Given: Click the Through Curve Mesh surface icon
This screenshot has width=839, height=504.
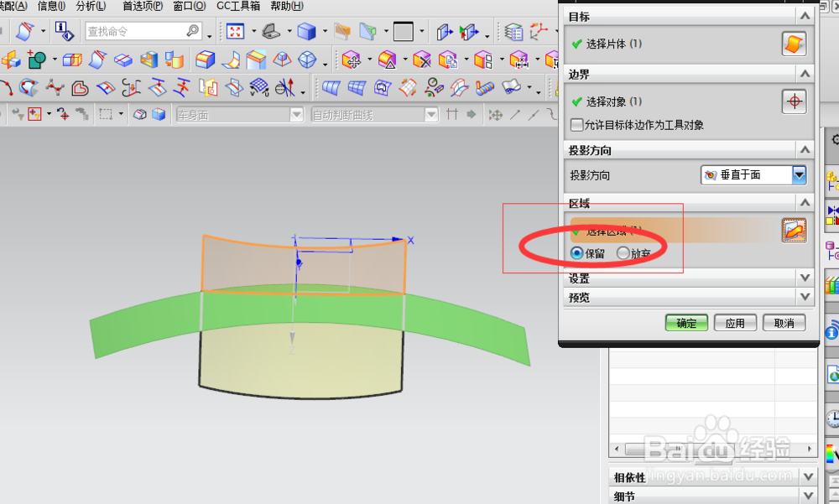Looking at the screenshot, I should [x=357, y=87].
